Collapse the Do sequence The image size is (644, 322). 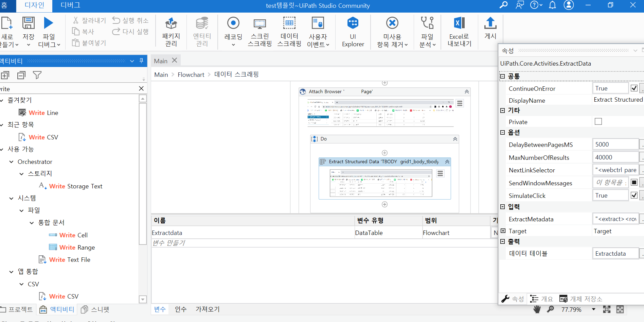455,139
